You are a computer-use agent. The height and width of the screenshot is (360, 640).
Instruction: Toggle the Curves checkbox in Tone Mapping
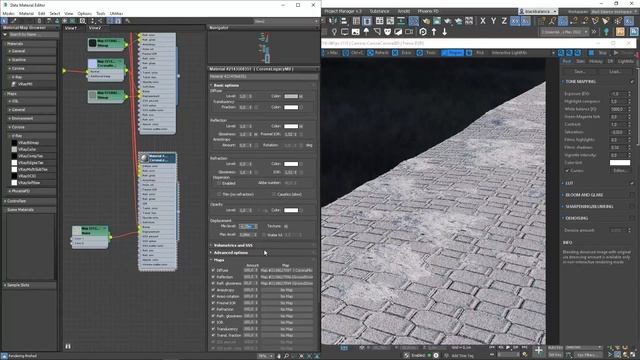coord(567,171)
